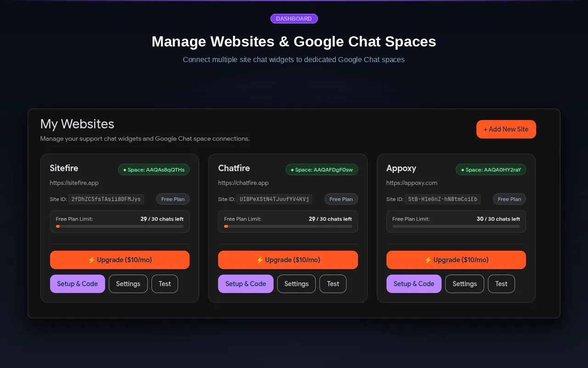The width and height of the screenshot is (588, 368).
Task: Click the Chatfire card title
Action: tap(234, 168)
